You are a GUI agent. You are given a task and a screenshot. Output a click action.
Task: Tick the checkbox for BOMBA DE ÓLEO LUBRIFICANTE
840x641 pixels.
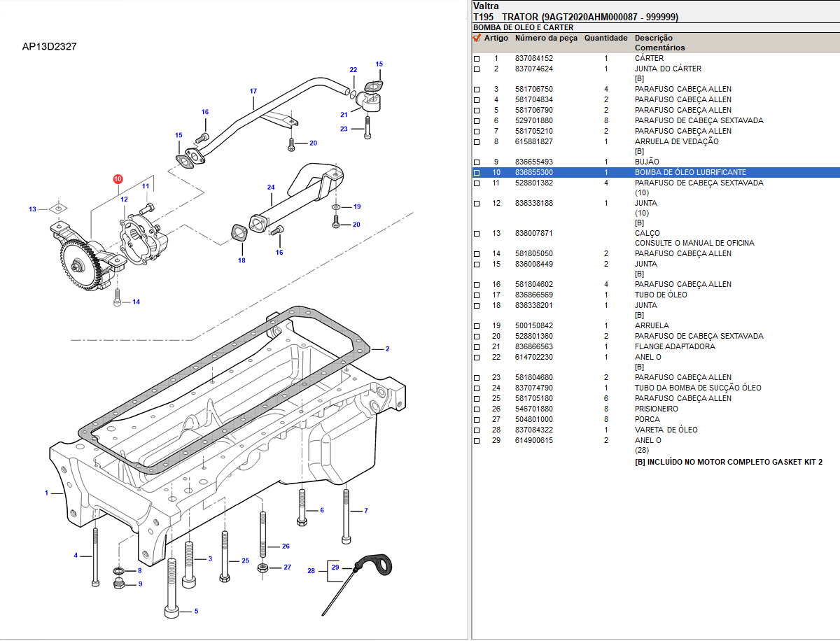[477, 173]
